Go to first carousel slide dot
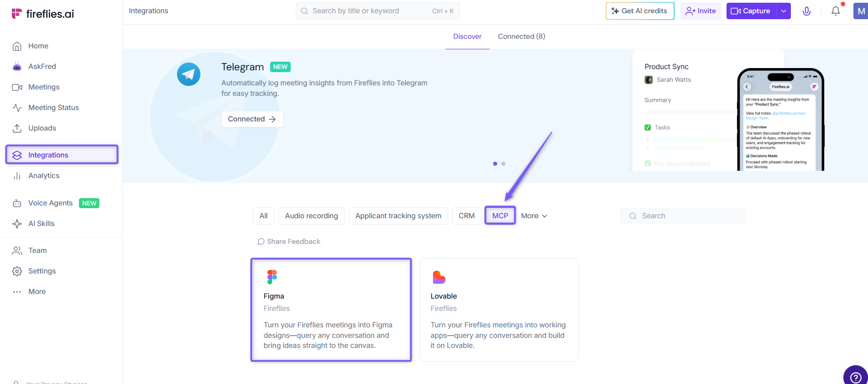868x384 pixels. coord(495,163)
